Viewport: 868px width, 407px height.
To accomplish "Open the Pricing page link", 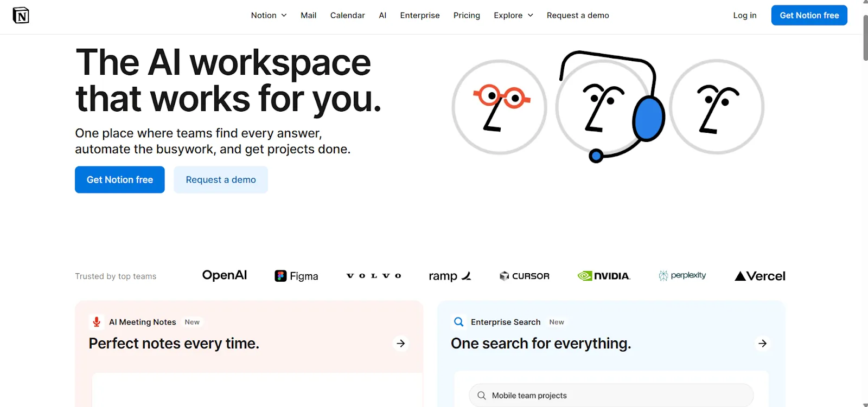I will pos(467,15).
